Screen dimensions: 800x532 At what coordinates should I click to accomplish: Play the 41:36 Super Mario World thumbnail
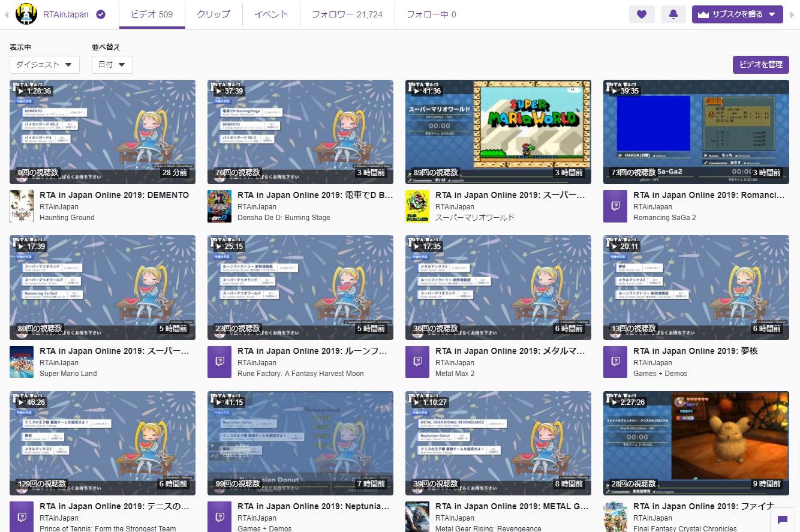click(x=498, y=132)
